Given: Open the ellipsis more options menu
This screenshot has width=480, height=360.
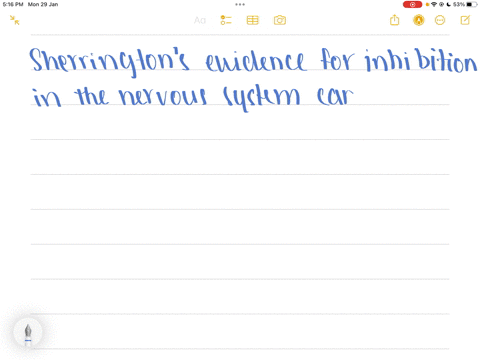Looking at the screenshot, I should tap(440, 20).
